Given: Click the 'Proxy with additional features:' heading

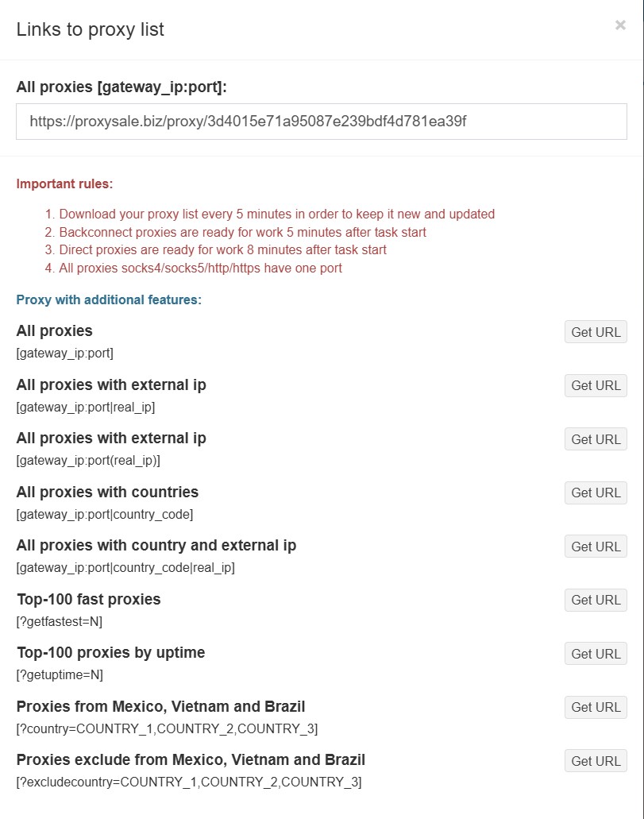Looking at the screenshot, I should (109, 300).
